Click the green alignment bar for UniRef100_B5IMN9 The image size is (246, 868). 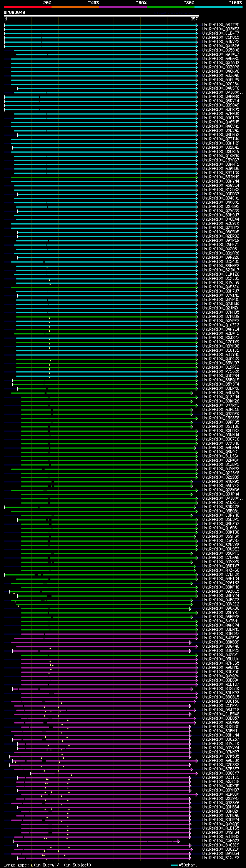click(x=104, y=177)
